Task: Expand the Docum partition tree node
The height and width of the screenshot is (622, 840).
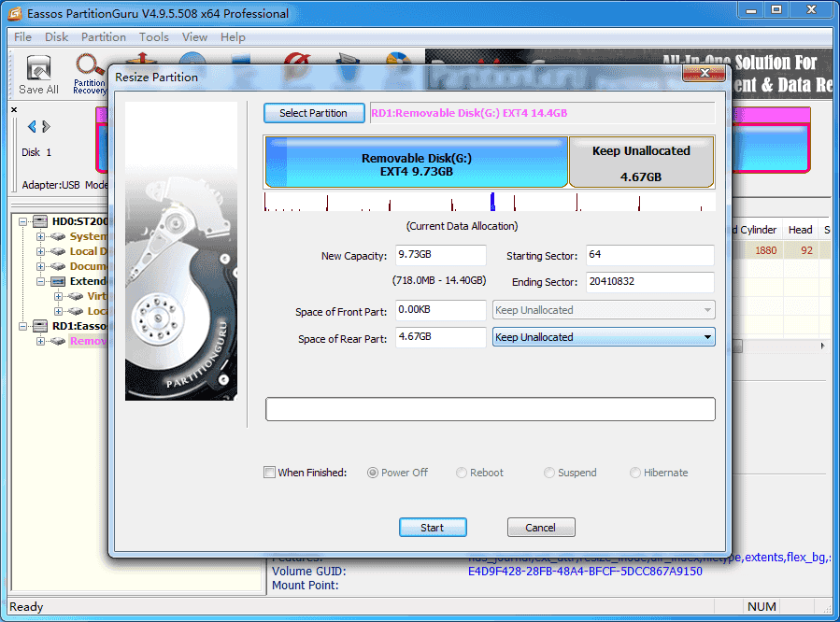Action: (40, 266)
